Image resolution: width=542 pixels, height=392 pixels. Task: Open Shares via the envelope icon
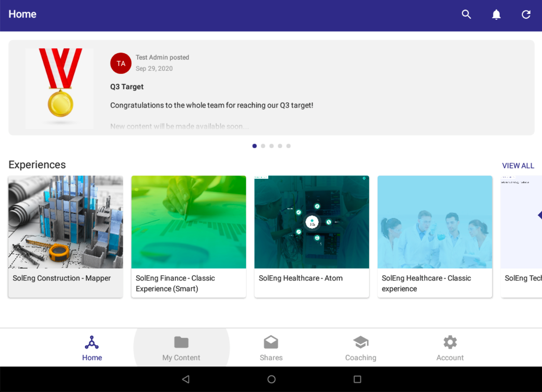click(271, 347)
